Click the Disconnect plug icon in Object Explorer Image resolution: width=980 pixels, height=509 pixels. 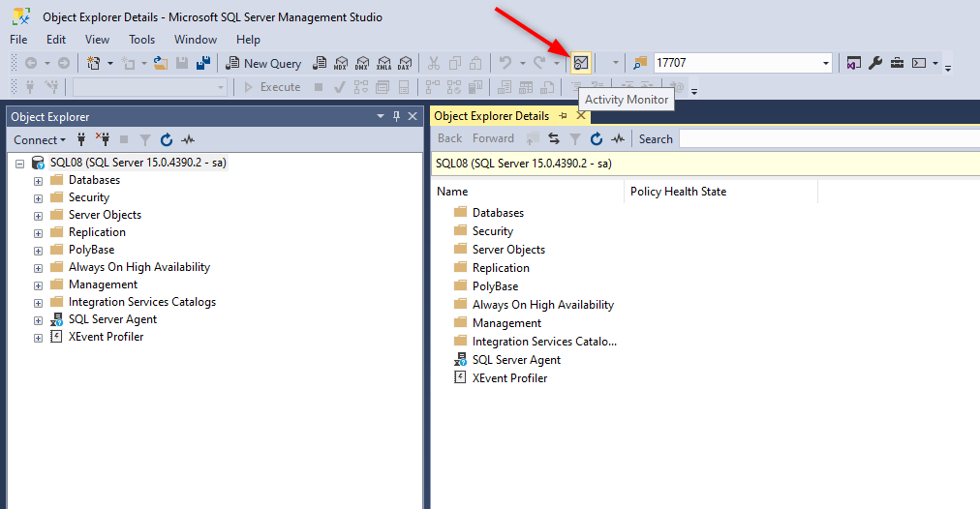coord(103,139)
